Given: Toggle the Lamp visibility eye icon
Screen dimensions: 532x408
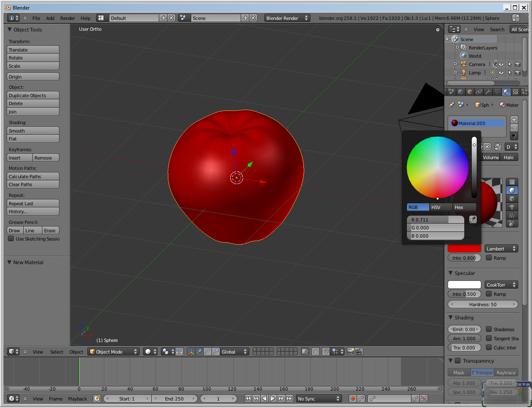Looking at the screenshot, I should (501, 72).
